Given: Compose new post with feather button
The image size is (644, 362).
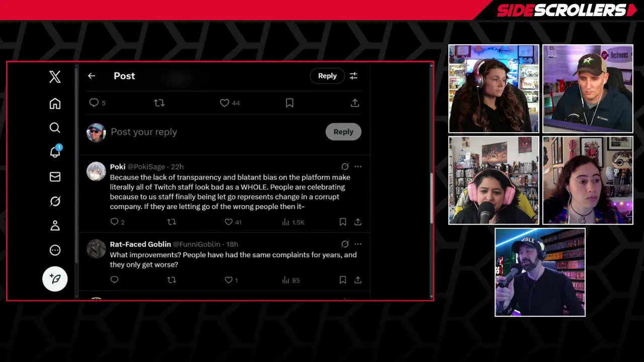Looking at the screenshot, I should (x=55, y=279).
